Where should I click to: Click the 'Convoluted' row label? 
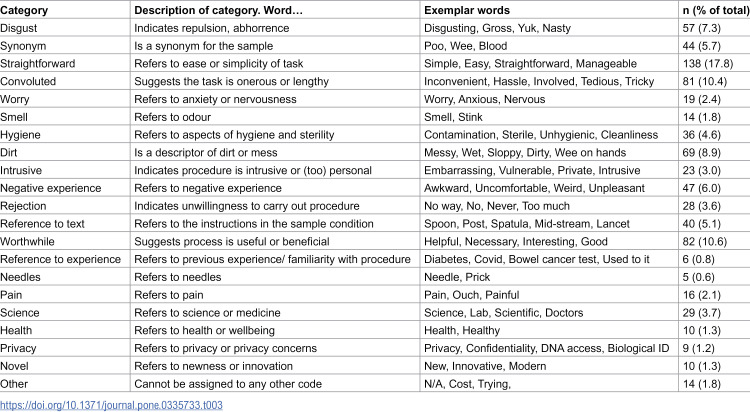(x=28, y=81)
